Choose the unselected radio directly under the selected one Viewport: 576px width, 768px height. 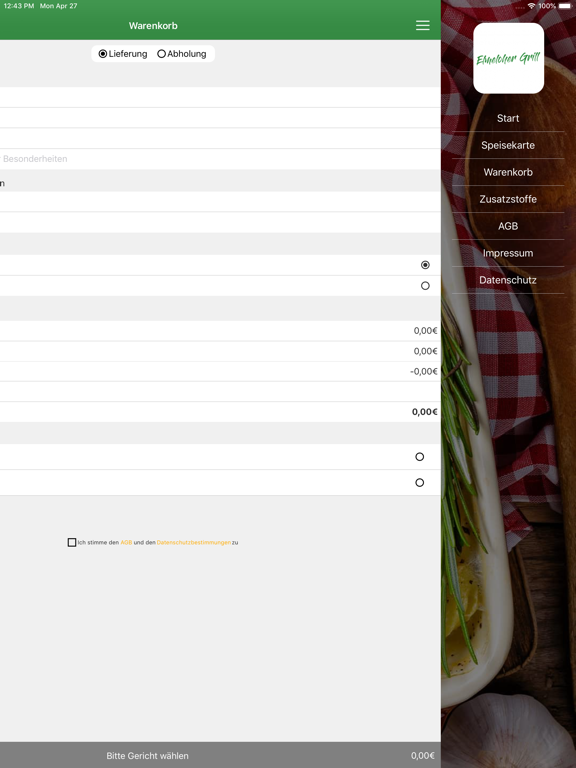click(425, 286)
